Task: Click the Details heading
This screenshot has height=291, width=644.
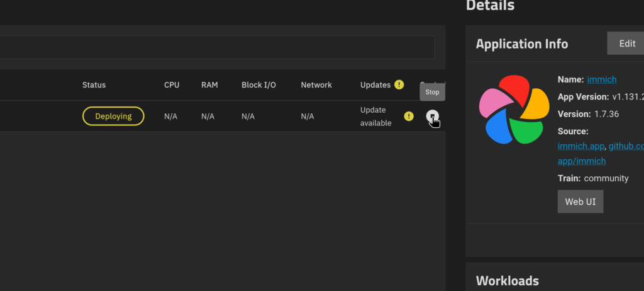Action: pyautogui.click(x=491, y=5)
